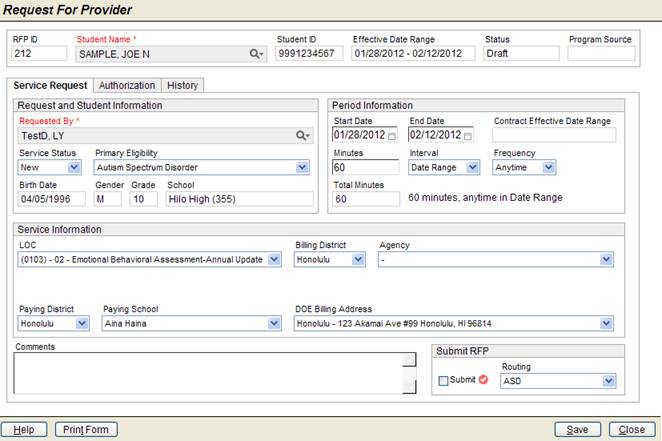Open the Interval Date Range dropdown
The width and height of the screenshot is (662, 441).
(x=444, y=168)
